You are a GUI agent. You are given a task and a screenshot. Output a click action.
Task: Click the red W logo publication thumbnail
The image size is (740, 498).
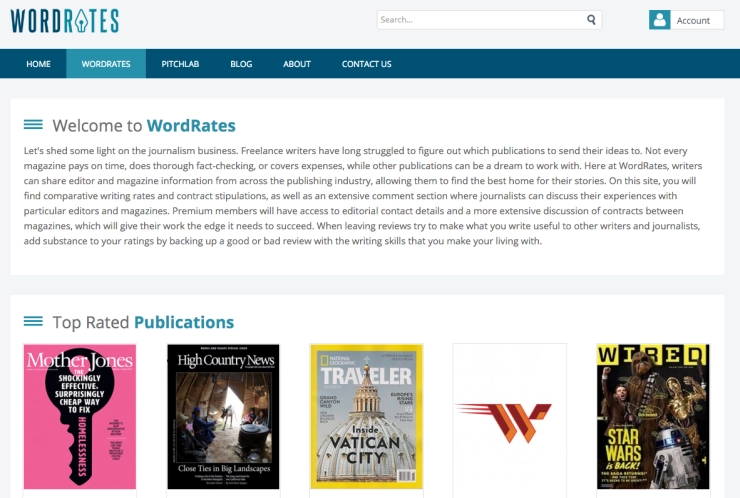509,416
